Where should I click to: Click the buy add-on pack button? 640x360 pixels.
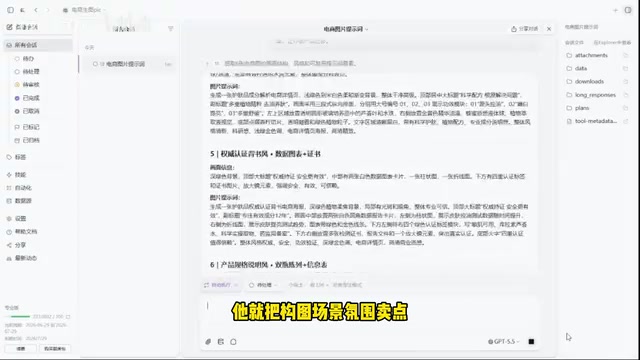55,349
